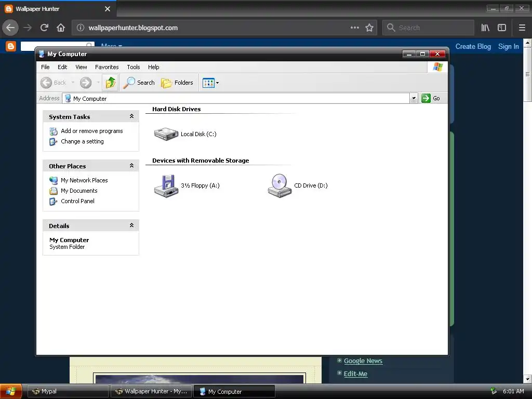Click the My Computer address field
This screenshot has height=399, width=532.
236,98
